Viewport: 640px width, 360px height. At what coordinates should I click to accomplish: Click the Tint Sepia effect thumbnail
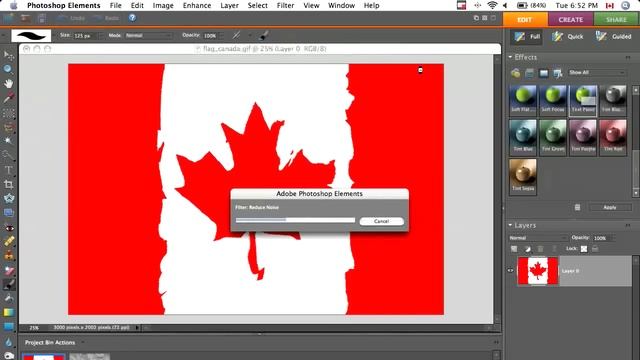[x=523, y=177]
